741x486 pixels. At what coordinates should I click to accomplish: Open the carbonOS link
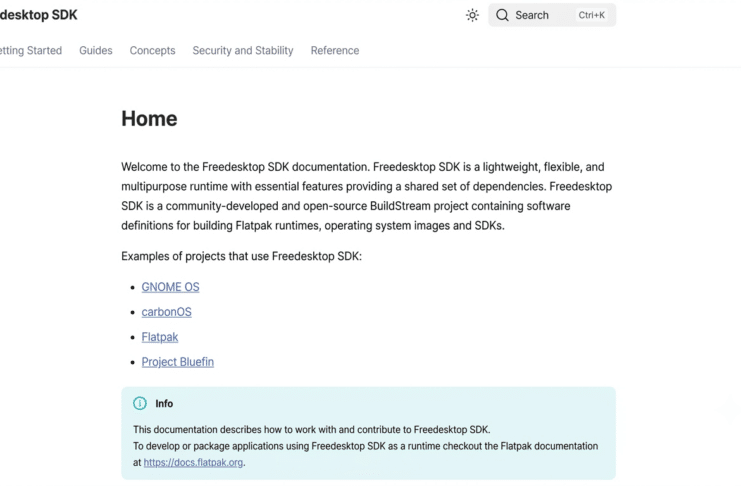(166, 312)
